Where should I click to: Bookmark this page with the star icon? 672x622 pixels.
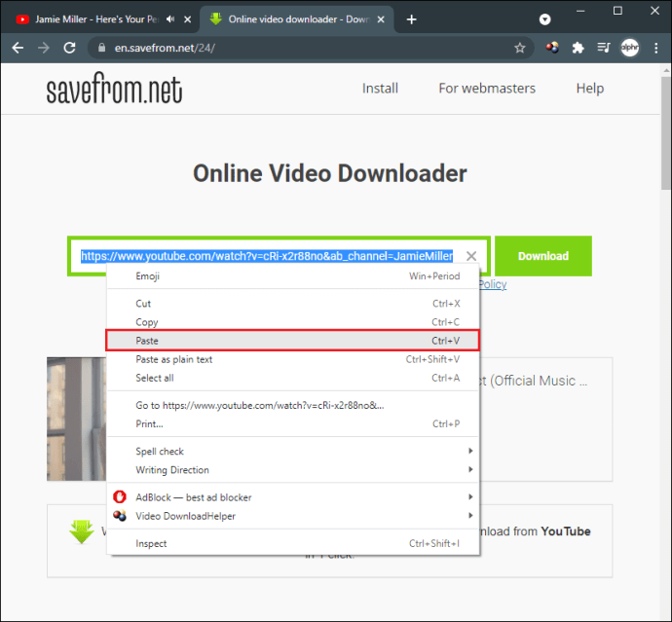click(519, 48)
